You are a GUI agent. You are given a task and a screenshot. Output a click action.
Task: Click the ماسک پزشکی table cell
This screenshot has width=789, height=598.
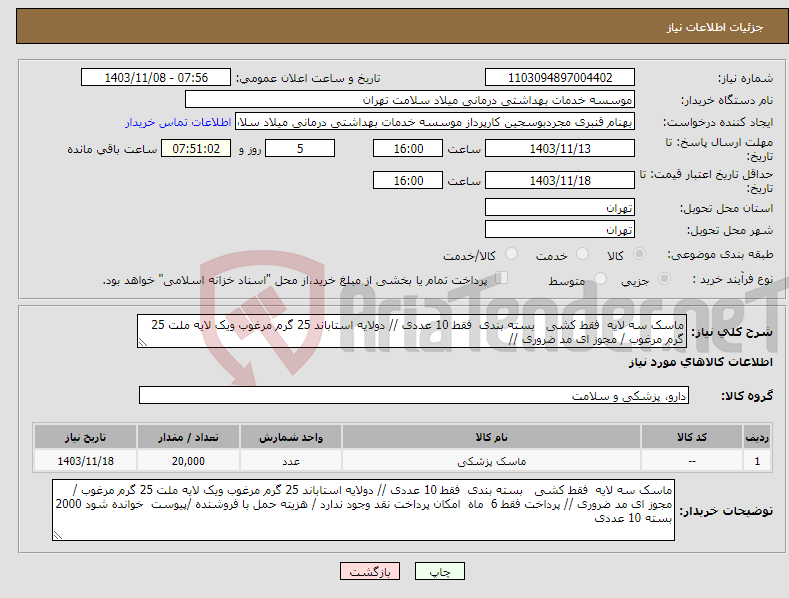[492, 461]
